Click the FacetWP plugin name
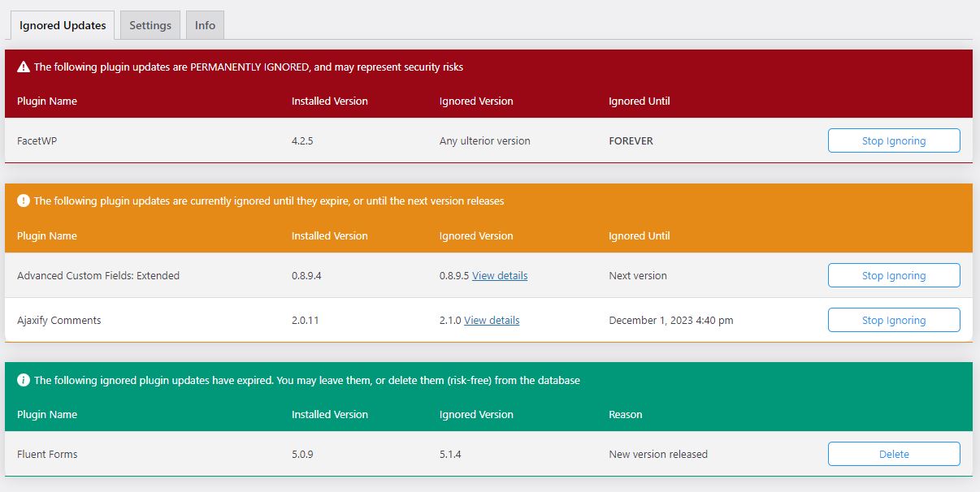This screenshot has width=980, height=492. tap(37, 140)
